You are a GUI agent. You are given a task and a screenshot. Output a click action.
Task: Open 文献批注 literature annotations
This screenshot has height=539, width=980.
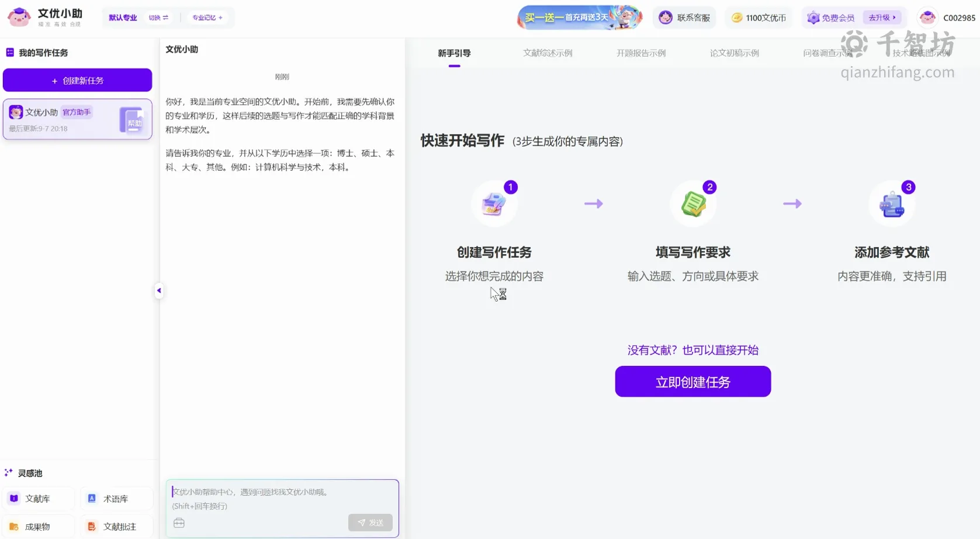116,527
